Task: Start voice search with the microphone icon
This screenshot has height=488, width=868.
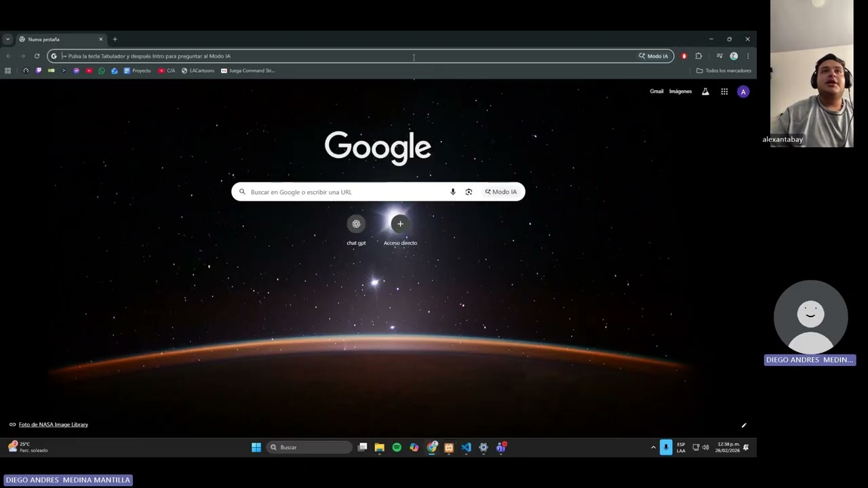Action: [x=453, y=192]
